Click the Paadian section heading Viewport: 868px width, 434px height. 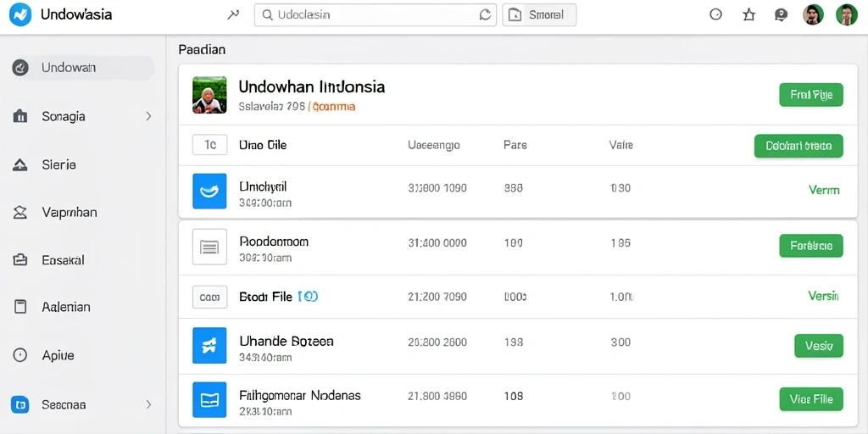[x=202, y=50]
